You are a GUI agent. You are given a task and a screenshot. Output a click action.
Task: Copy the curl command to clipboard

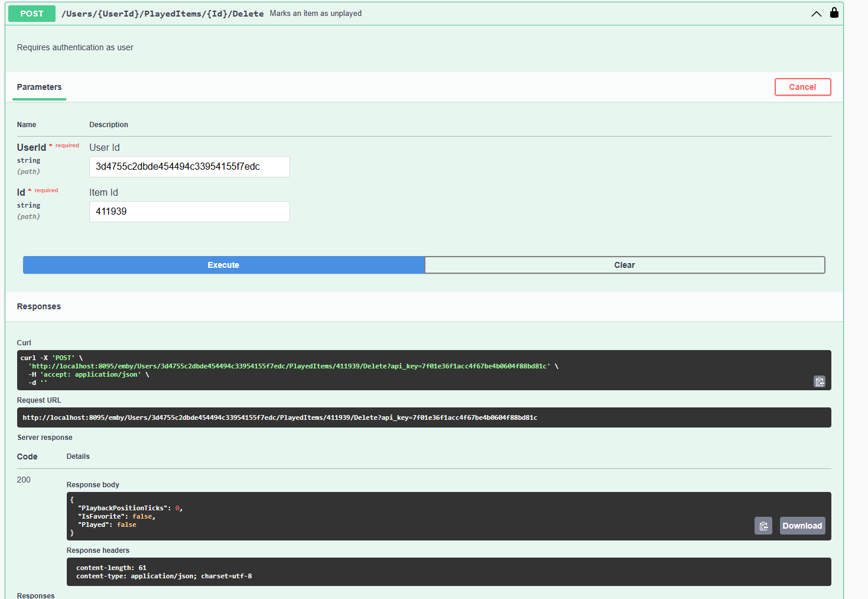[819, 382]
